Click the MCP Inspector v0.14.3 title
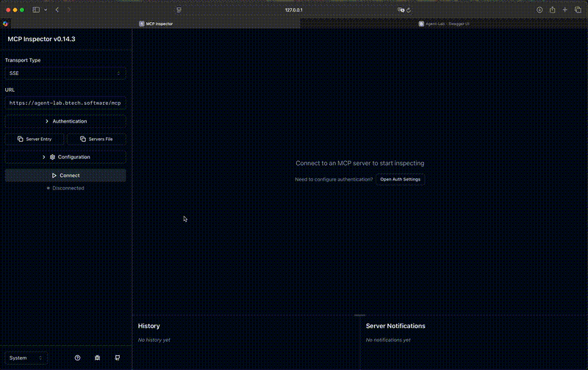Image resolution: width=588 pixels, height=370 pixels. click(x=41, y=39)
